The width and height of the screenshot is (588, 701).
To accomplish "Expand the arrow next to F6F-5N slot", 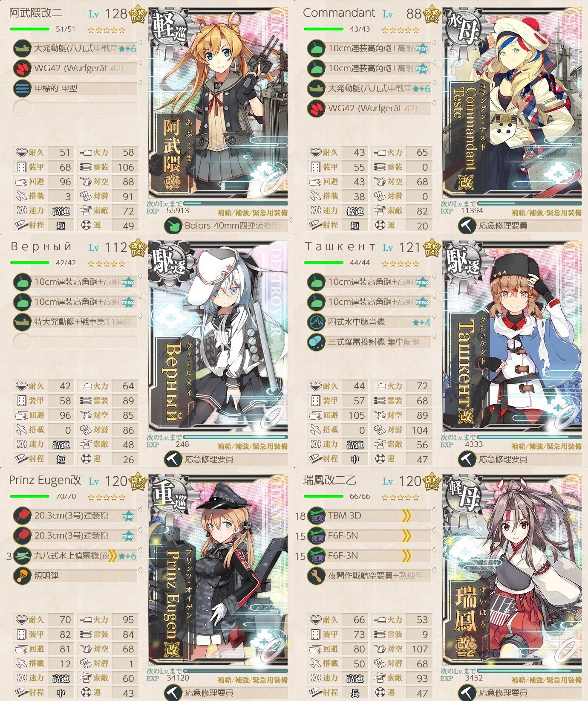I will 433,530.
